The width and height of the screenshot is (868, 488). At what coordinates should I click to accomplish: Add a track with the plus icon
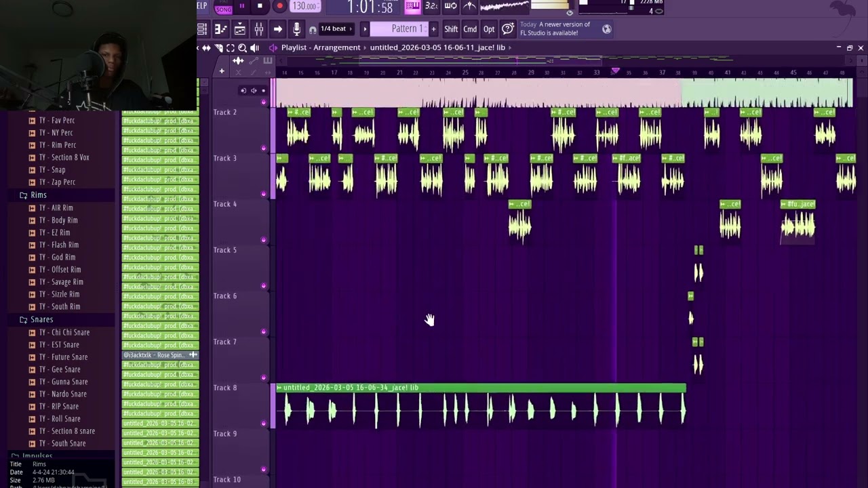(221, 71)
